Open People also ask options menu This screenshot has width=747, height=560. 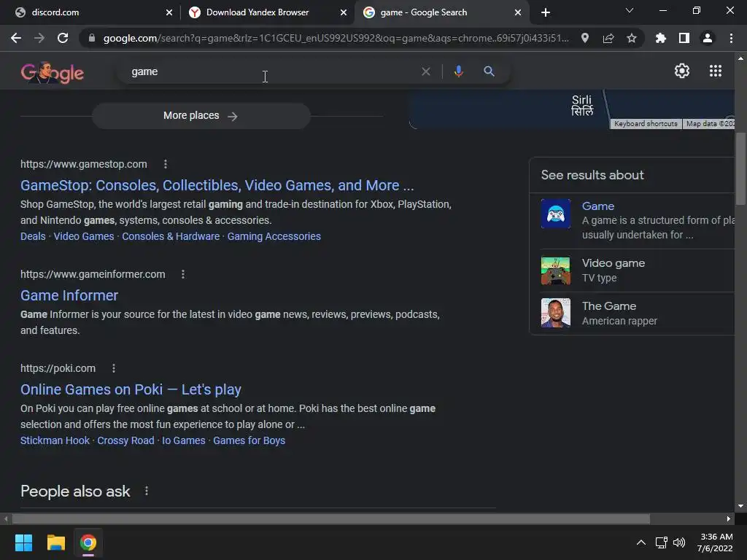pyautogui.click(x=146, y=491)
